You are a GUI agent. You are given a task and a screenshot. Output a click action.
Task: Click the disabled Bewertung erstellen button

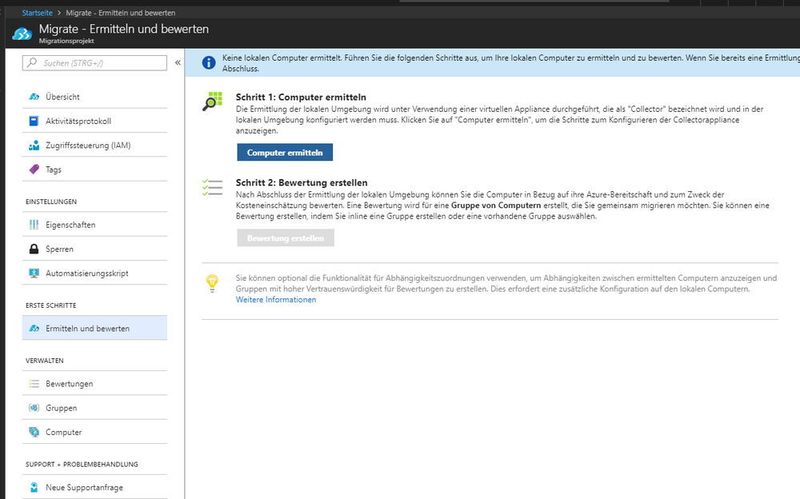pos(285,238)
